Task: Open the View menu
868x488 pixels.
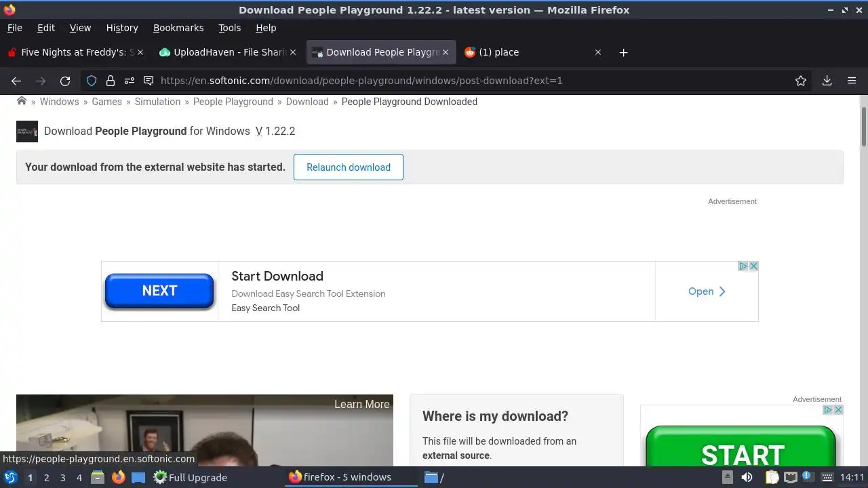Action: coord(80,28)
